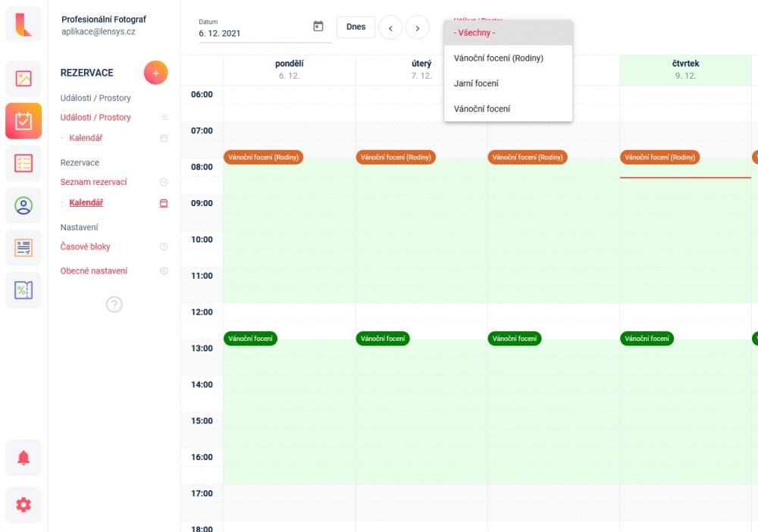
Task: Open the settings gear icon
Action: point(23,505)
